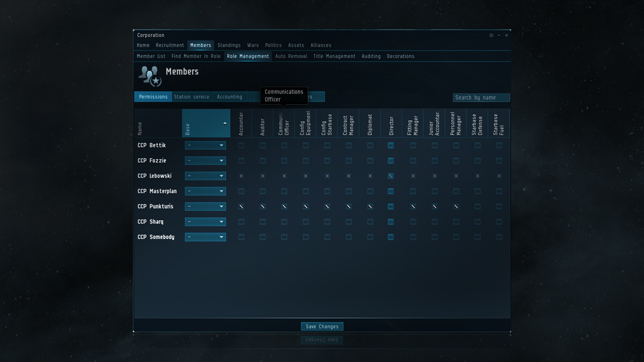
Task: Open the Standings tab
Action: click(x=229, y=45)
